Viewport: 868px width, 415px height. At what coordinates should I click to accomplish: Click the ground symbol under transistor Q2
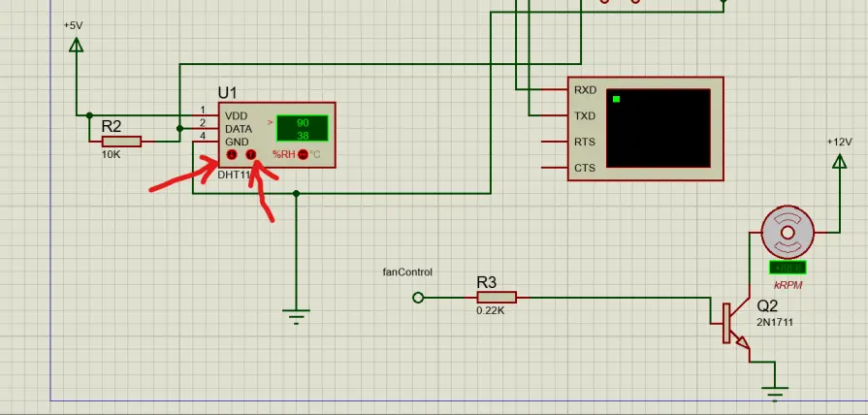[775, 394]
